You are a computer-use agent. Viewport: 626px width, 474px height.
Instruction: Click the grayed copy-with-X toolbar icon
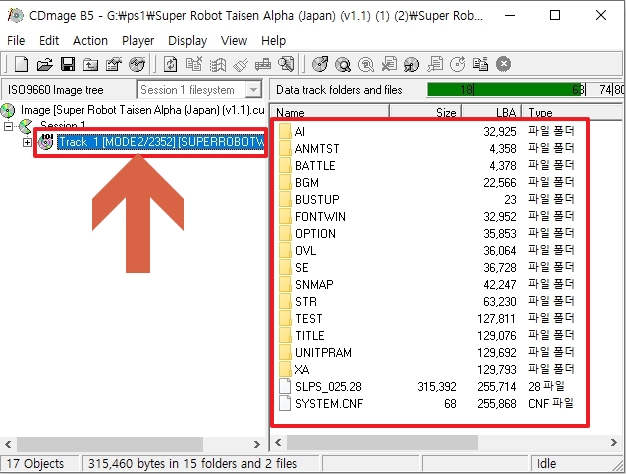point(194,64)
